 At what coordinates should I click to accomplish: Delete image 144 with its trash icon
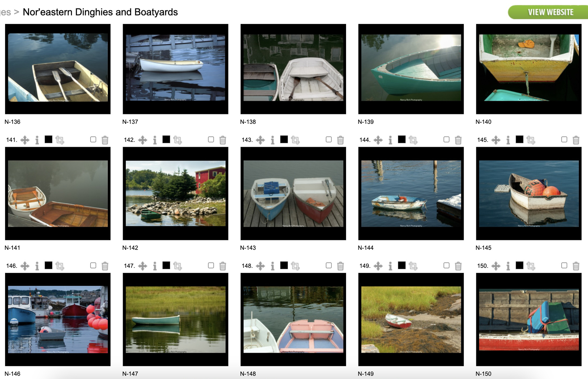tap(458, 140)
